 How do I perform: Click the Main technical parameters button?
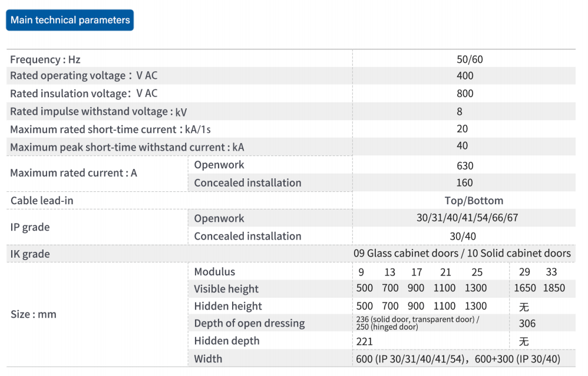point(70,20)
